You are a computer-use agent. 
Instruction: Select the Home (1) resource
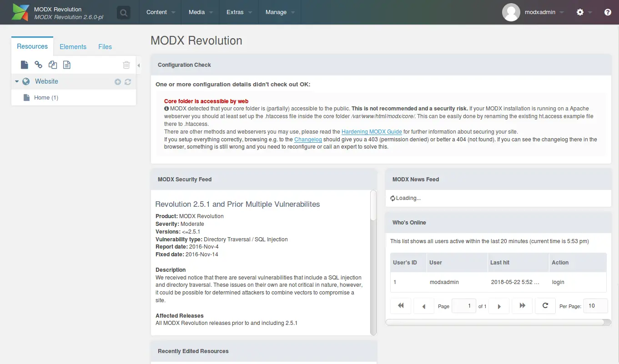pos(46,98)
